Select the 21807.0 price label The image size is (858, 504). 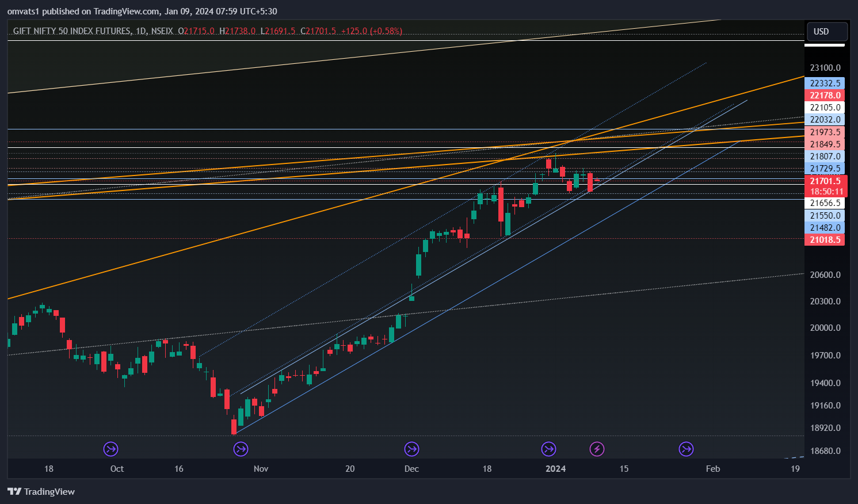pos(825,156)
